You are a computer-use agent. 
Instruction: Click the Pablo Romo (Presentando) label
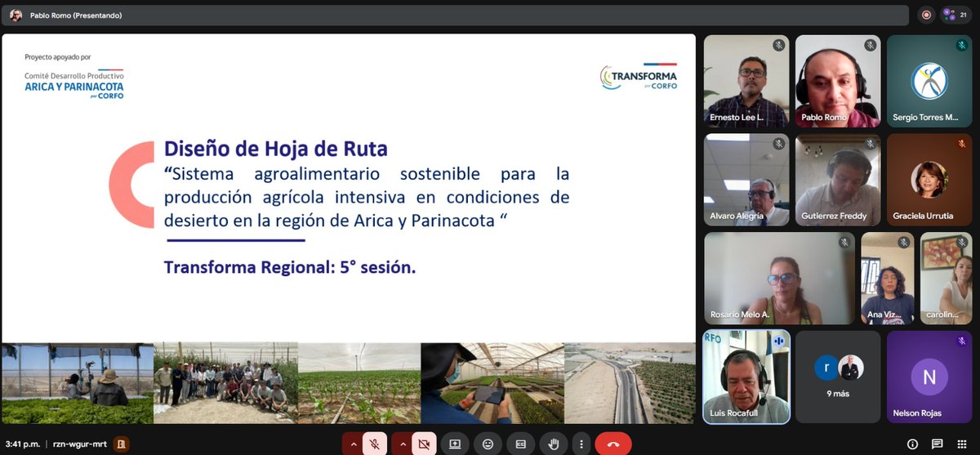pos(75,15)
